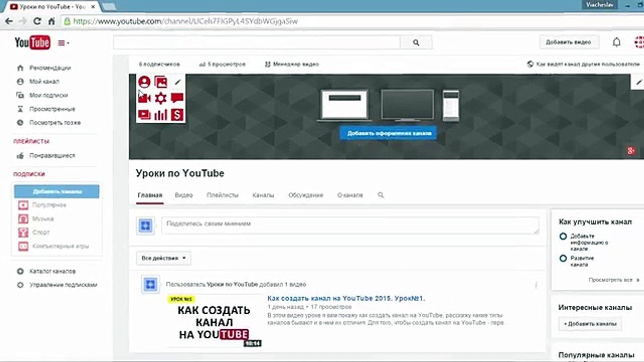The width and height of the screenshot is (644, 362).
Task: Reload the page in the browser
Action: (x=37, y=22)
